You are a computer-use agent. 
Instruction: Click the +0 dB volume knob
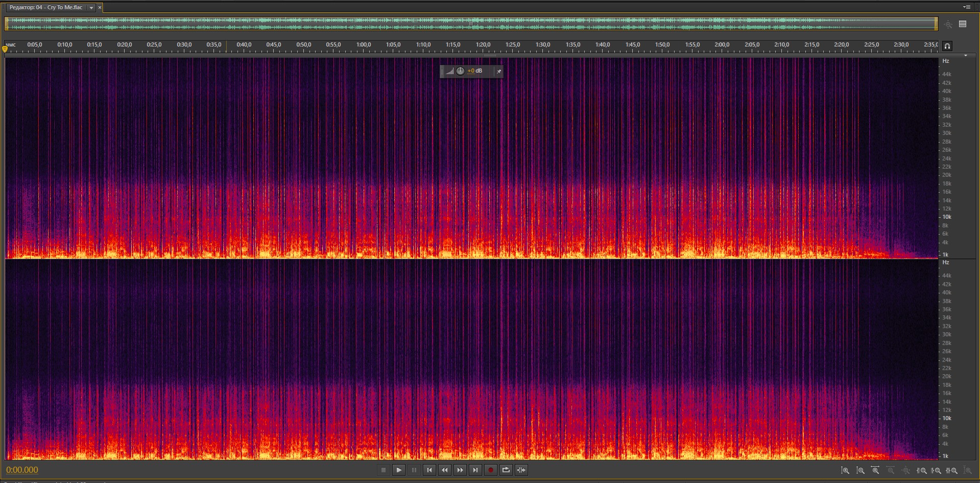point(460,71)
